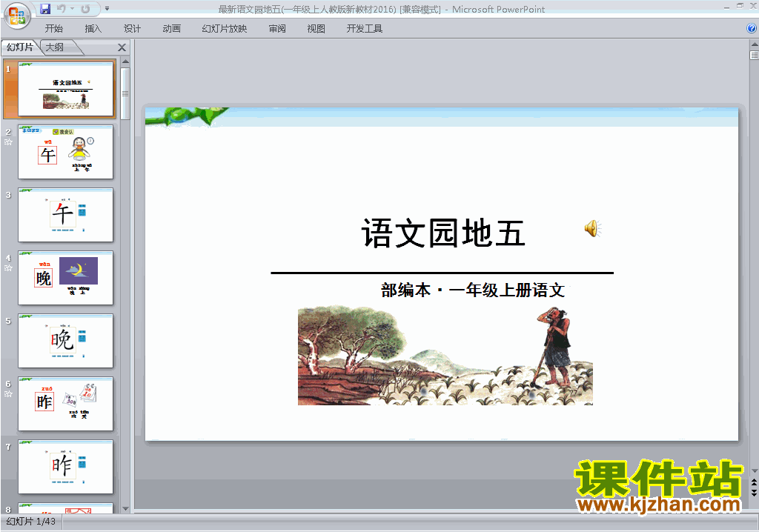Select the title text 语文园地五
759x532 pixels.
[x=443, y=233]
